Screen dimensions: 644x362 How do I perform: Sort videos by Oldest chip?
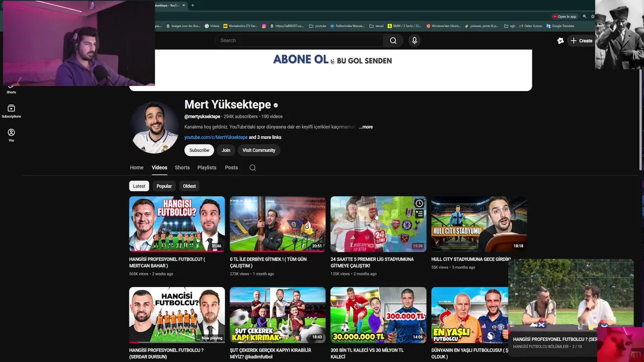tap(189, 186)
